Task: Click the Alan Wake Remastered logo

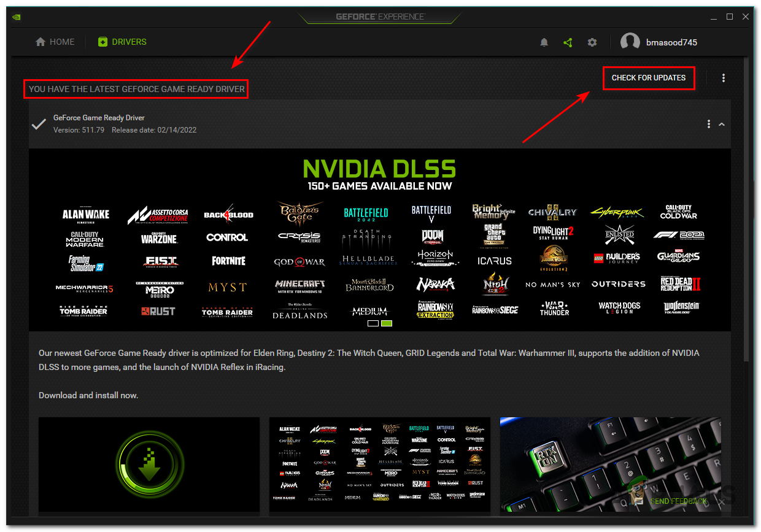Action: tap(86, 215)
